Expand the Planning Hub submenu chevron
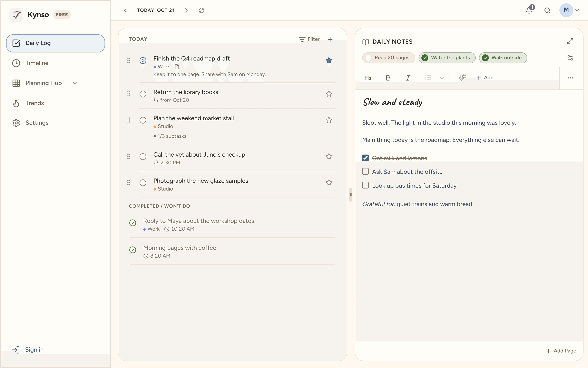 coord(75,83)
